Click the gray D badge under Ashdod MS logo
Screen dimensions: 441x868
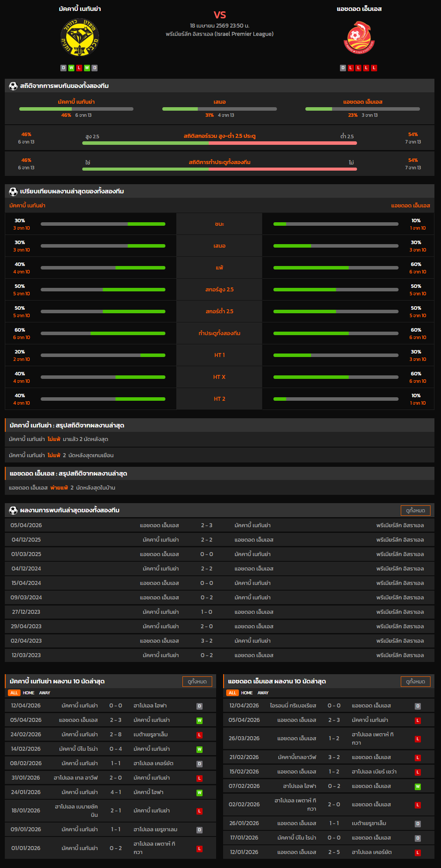point(343,68)
